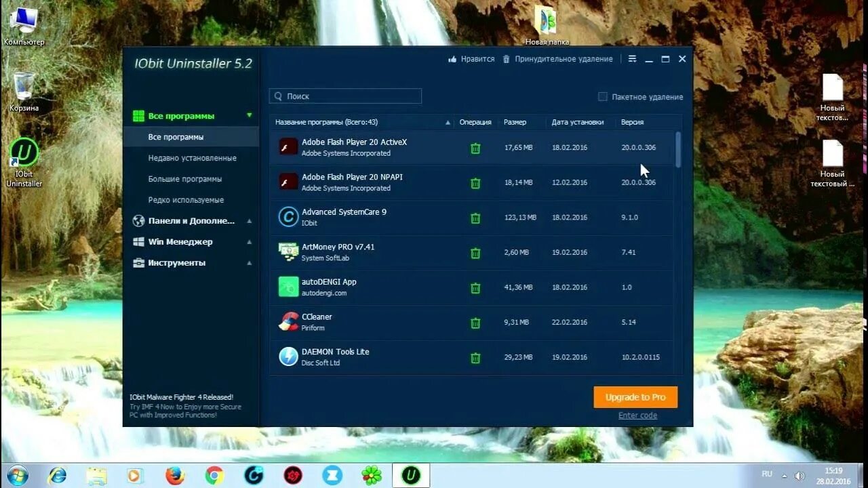This screenshot has width=868, height=488.
Task: Click size 41,36 MB of autoDENGI App
Action: 519,287
